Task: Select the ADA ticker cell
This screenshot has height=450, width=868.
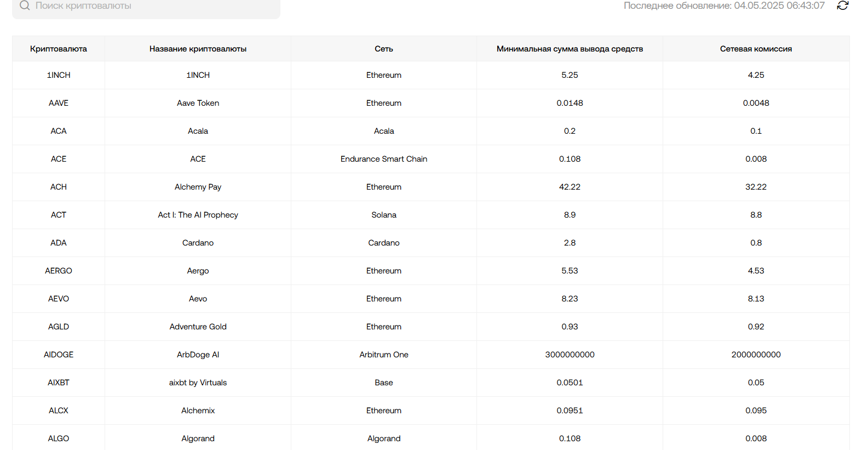Action: tap(59, 243)
